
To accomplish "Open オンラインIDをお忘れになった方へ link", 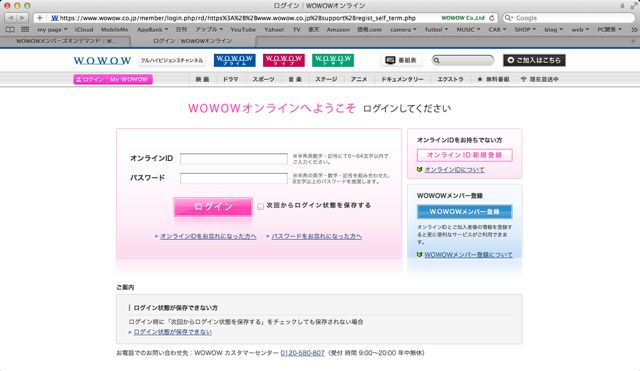I will 208,236.
